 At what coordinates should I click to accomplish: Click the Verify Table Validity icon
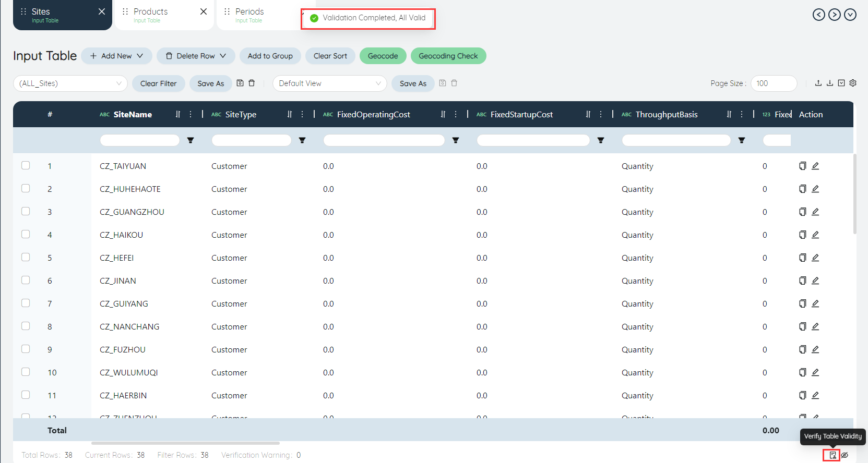[x=833, y=455]
